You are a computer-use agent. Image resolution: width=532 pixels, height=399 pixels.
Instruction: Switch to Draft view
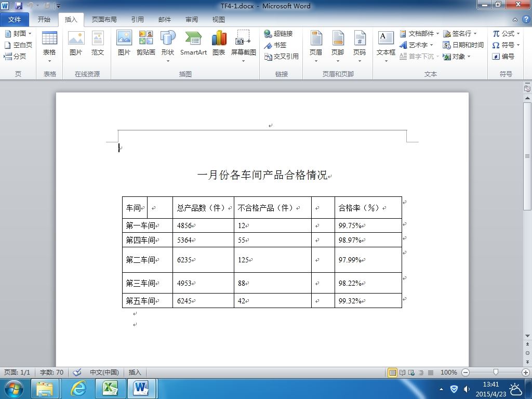[431, 373]
